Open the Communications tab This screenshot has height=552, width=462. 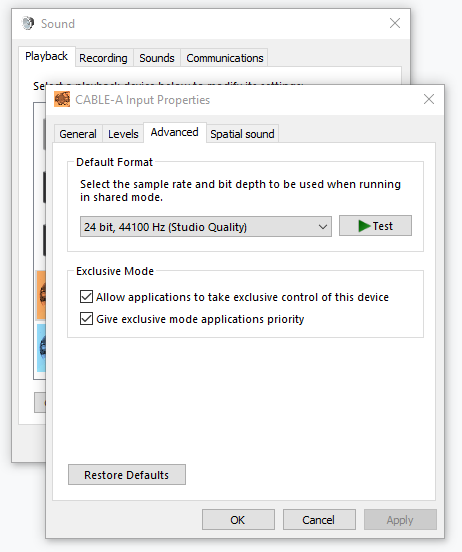[x=225, y=58]
